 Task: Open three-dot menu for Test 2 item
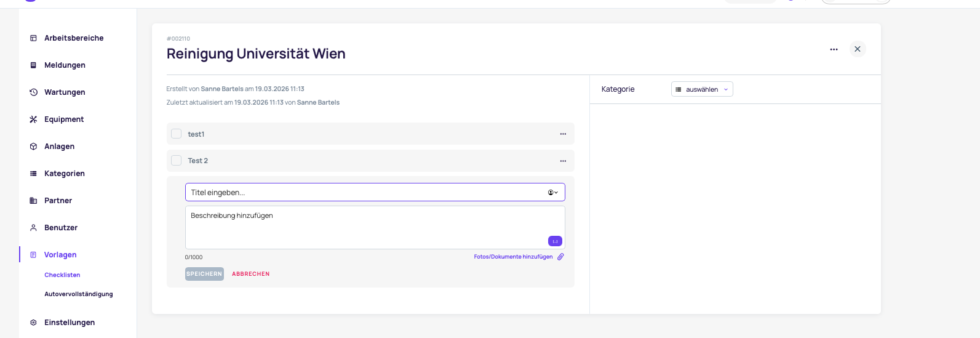[563, 161]
